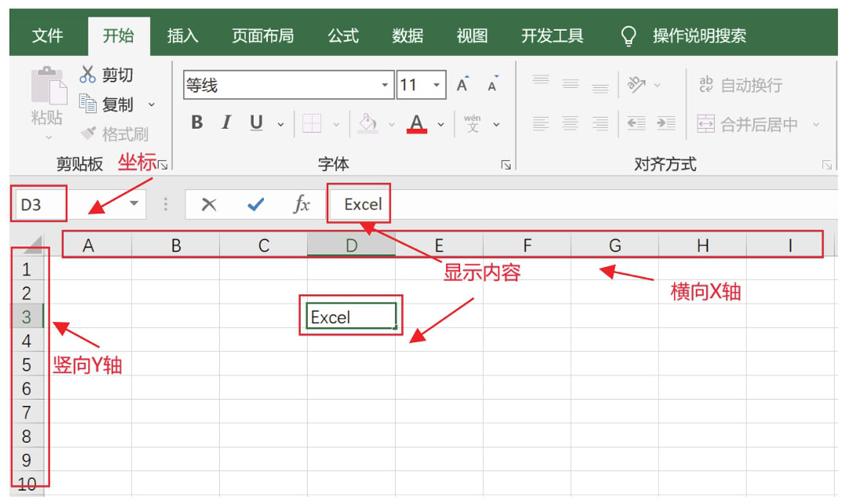Confirm entry with the checkmark icon
The height and width of the screenshot is (504, 849).
[x=255, y=205]
